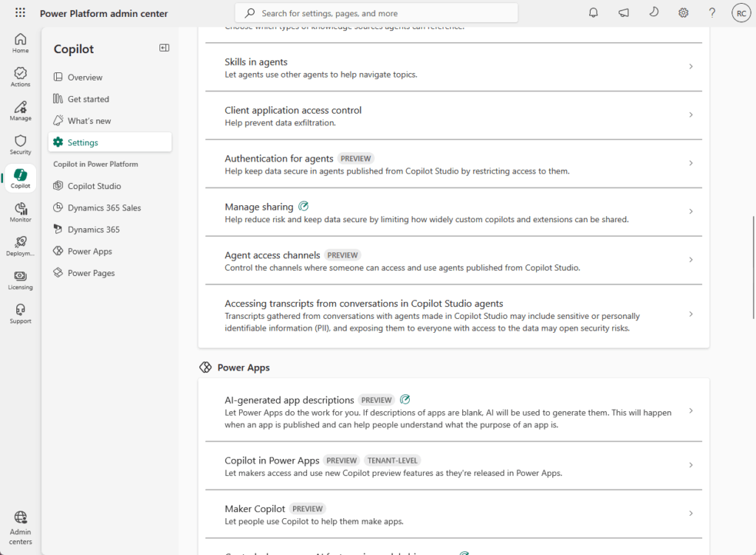The image size is (756, 555).
Task: Click the Manage sharing info badge icon
Action: 303,206
